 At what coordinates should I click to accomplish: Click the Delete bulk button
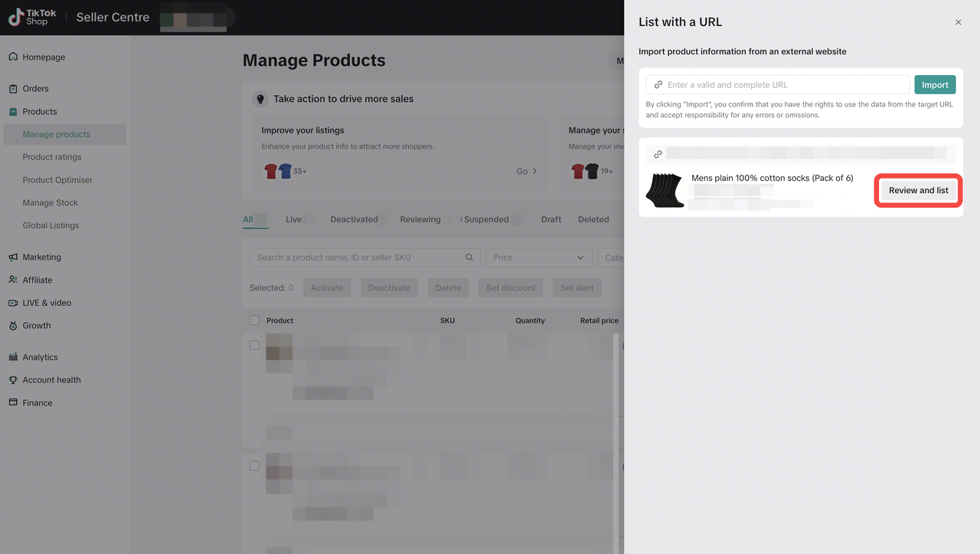[448, 288]
